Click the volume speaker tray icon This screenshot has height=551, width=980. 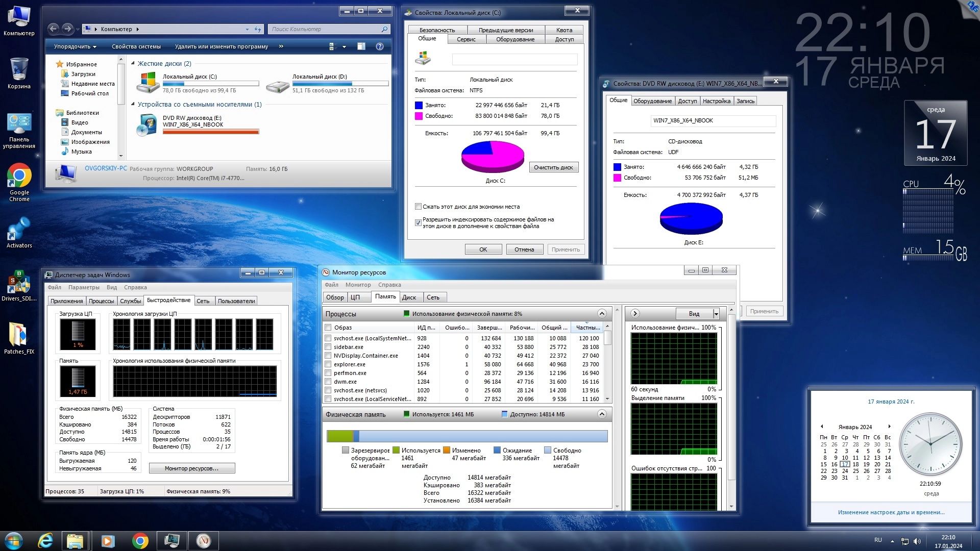click(x=917, y=541)
